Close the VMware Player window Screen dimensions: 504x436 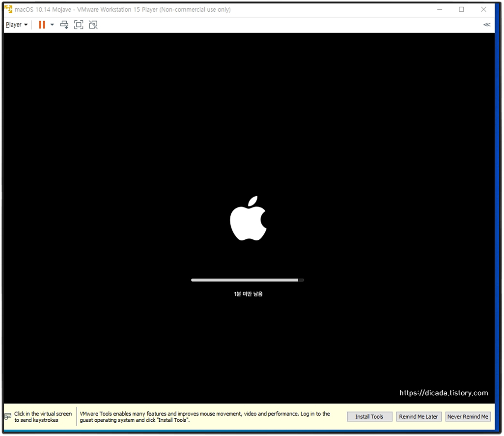point(483,9)
